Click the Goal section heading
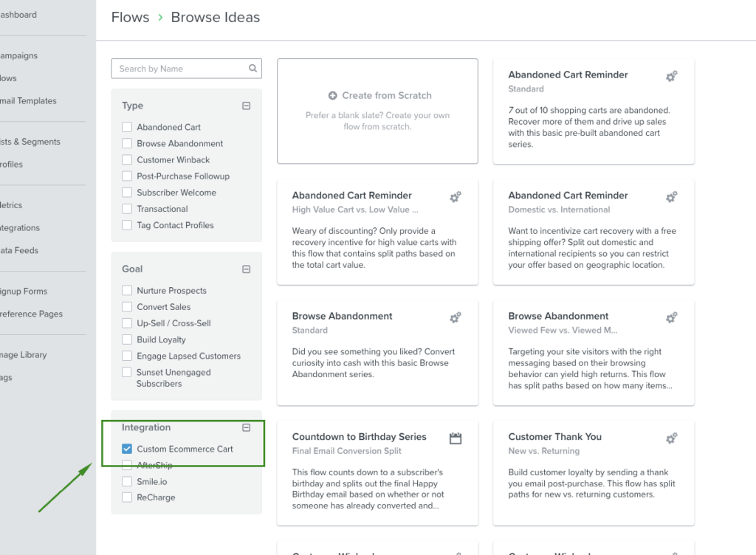This screenshot has height=555, width=756. [132, 269]
